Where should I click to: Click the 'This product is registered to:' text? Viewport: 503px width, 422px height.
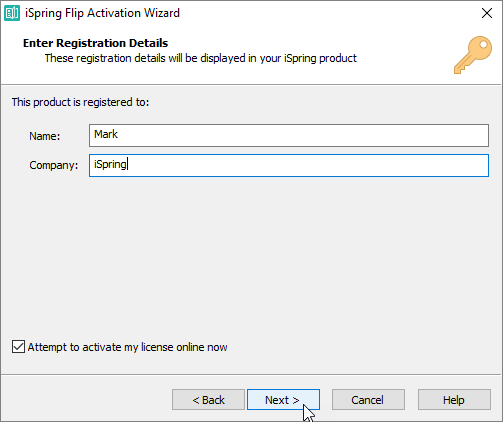click(x=80, y=102)
